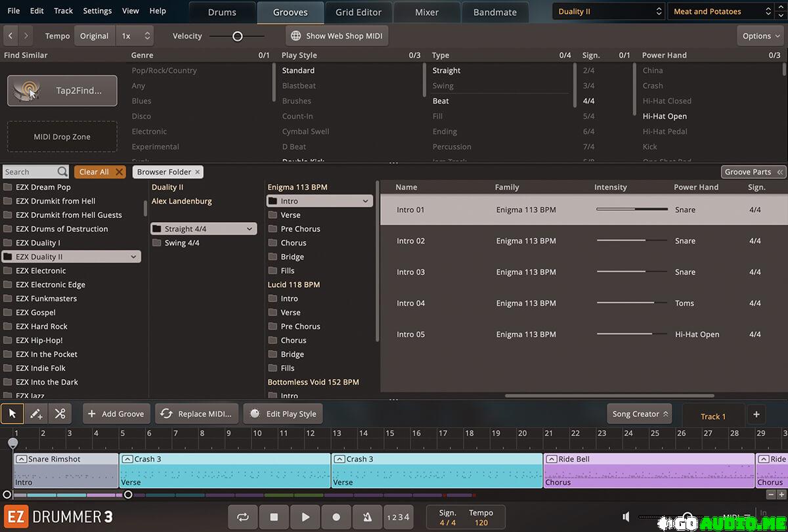Switch to the Bandmate tab

[x=494, y=12]
